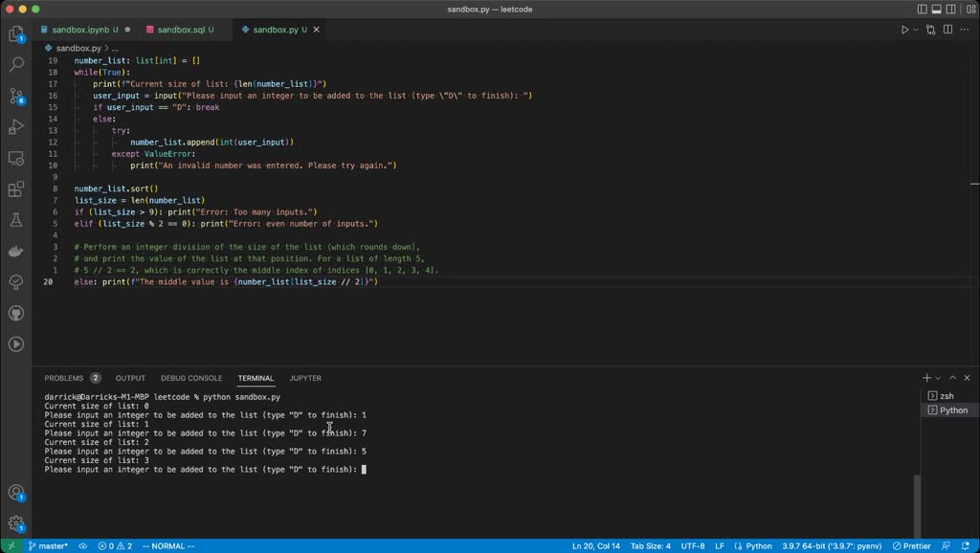Close the bottom panel
Image resolution: width=980 pixels, height=553 pixels.
point(967,378)
